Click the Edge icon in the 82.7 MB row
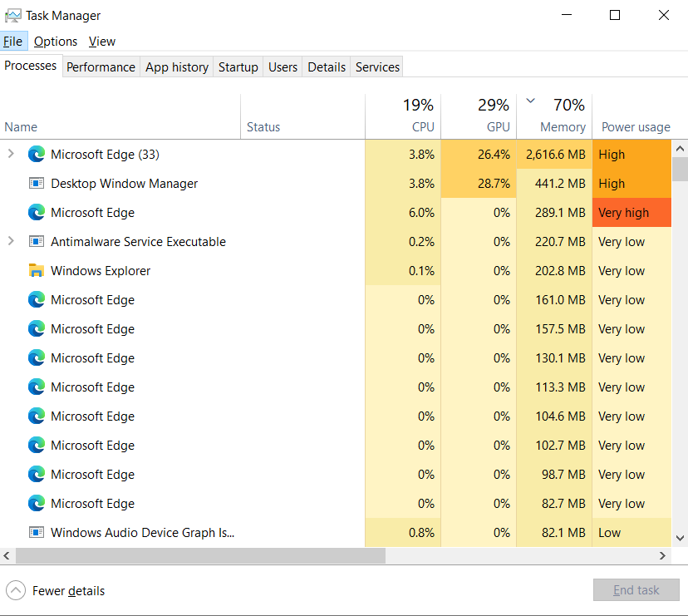 pos(37,503)
